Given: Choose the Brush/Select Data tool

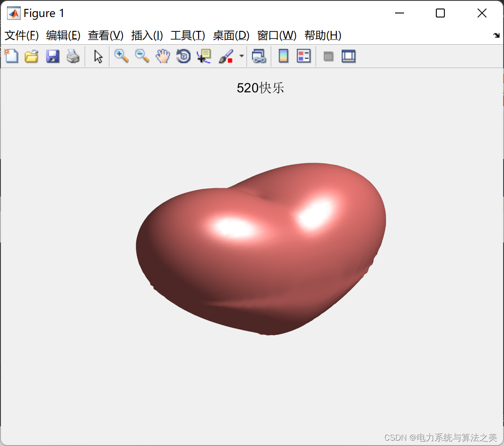Looking at the screenshot, I should 226,56.
